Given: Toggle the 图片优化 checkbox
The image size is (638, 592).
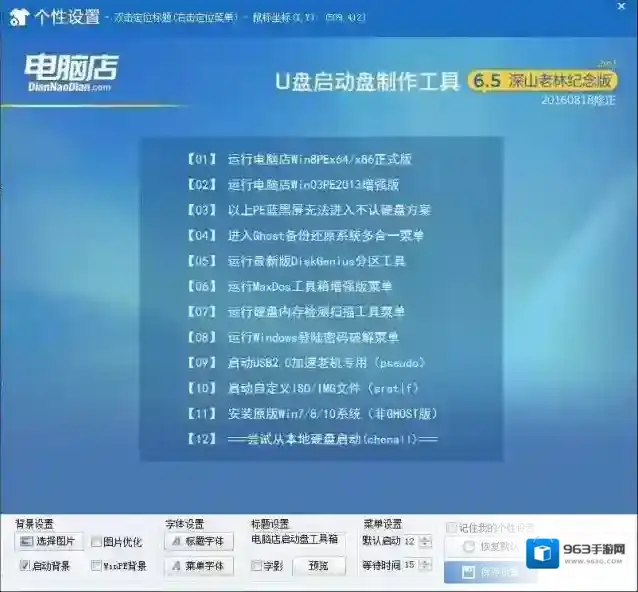Looking at the screenshot, I should [x=97, y=542].
